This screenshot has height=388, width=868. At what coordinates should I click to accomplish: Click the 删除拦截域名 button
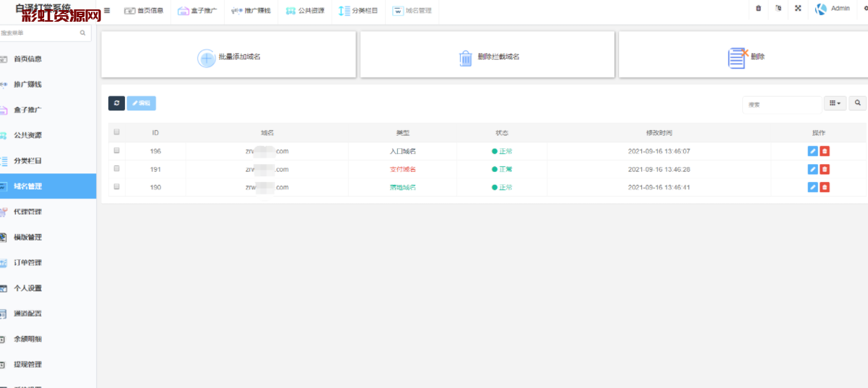coord(488,57)
